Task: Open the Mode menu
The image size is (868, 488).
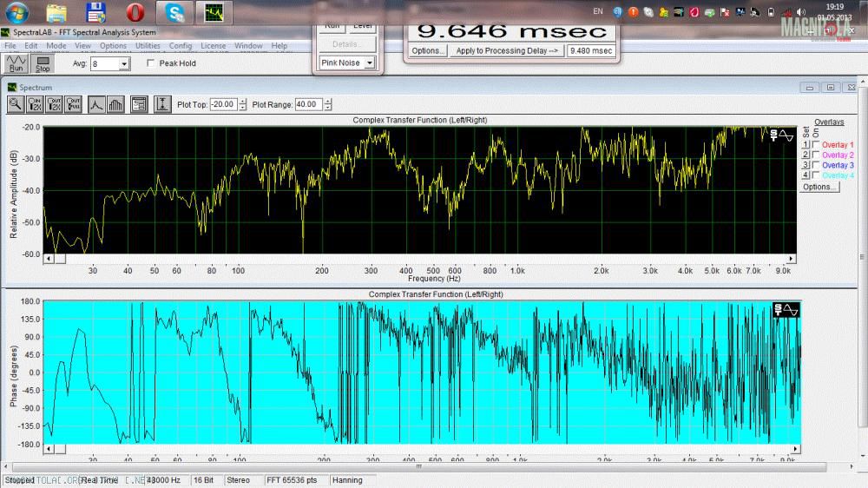Action: pyautogui.click(x=56, y=45)
